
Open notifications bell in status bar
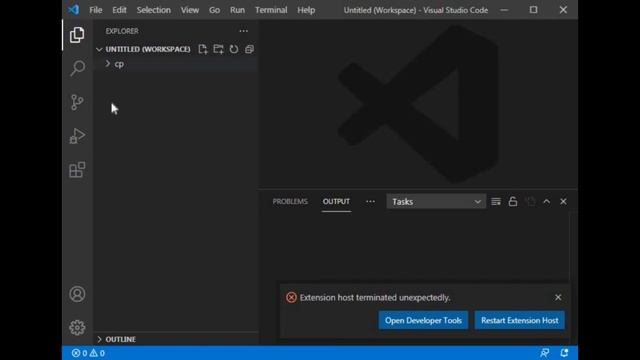(564, 353)
